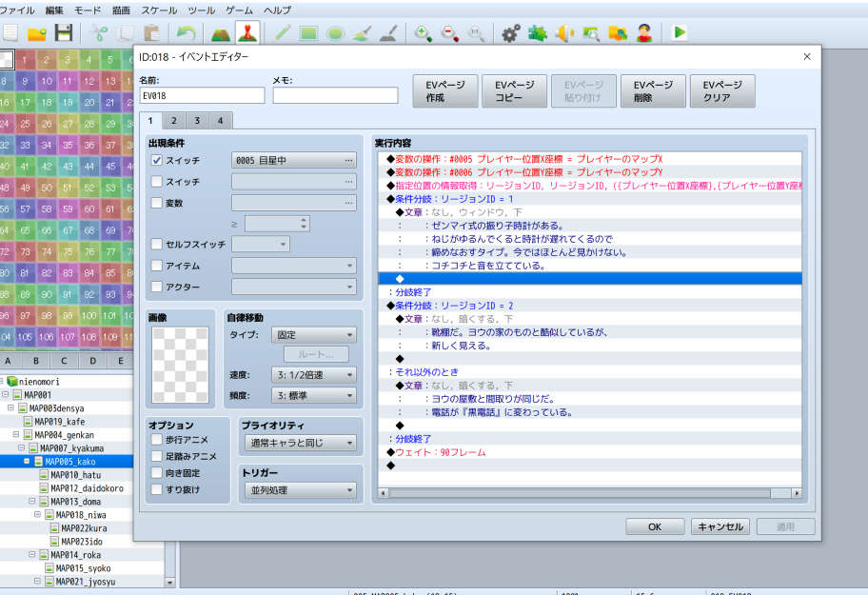The height and width of the screenshot is (595, 868).
Task: Open the ゲーム menu
Action: (x=239, y=10)
